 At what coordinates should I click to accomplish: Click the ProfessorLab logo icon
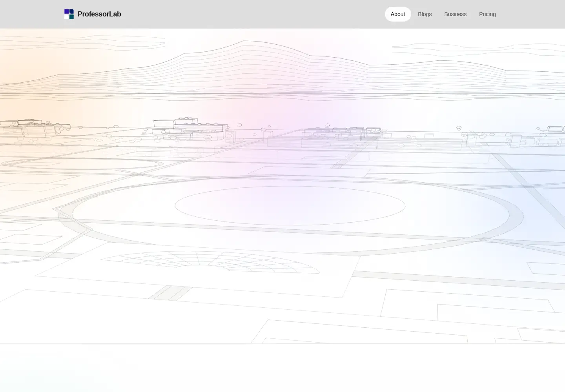point(69,14)
